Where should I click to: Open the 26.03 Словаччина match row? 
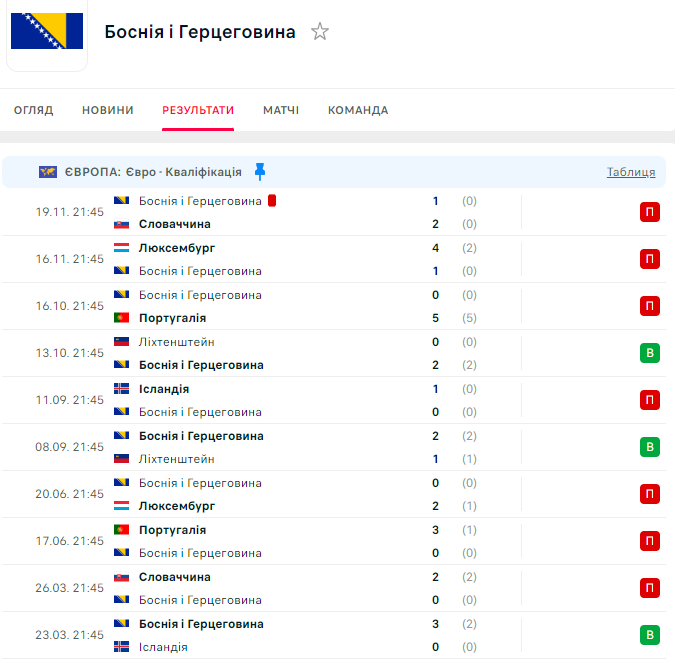point(300,588)
